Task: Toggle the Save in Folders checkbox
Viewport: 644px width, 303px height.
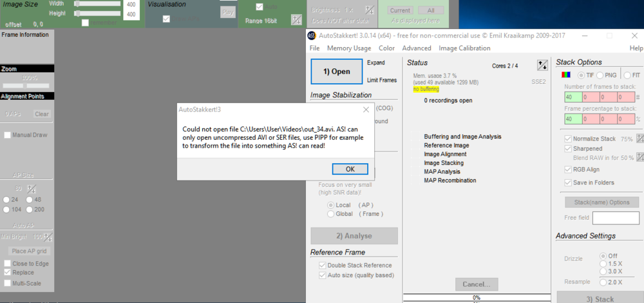Action: pyautogui.click(x=568, y=182)
